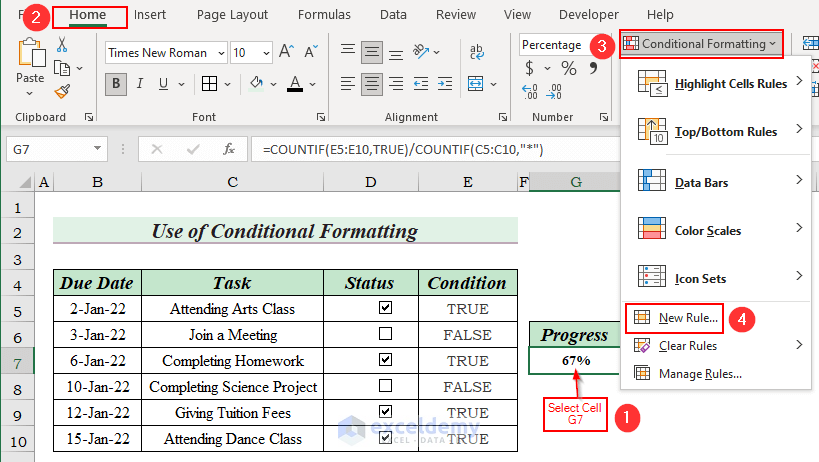The image size is (819, 462).
Task: Open the Underline style dropdown arrow
Action: pyautogui.click(x=181, y=84)
